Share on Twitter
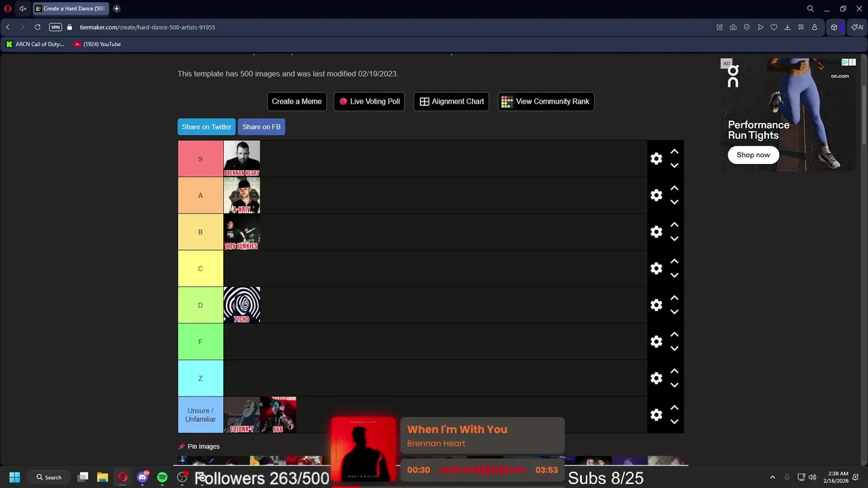868x488 pixels. click(206, 127)
